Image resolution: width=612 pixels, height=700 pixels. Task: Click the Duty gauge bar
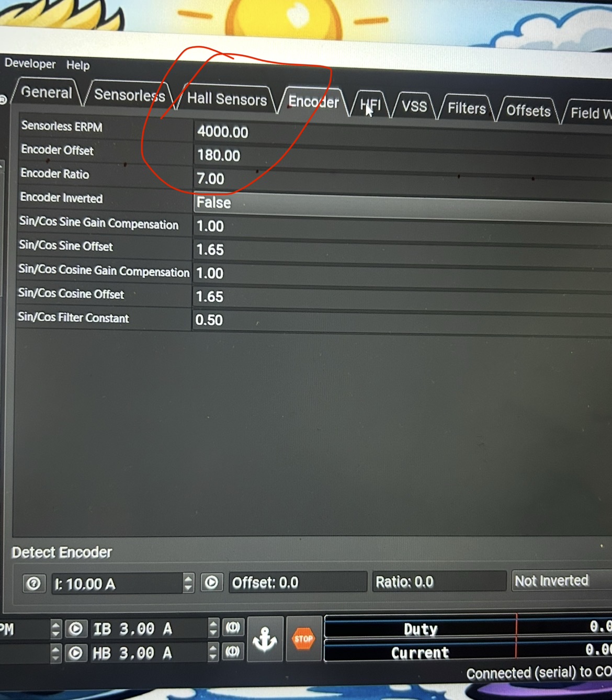pos(468,627)
